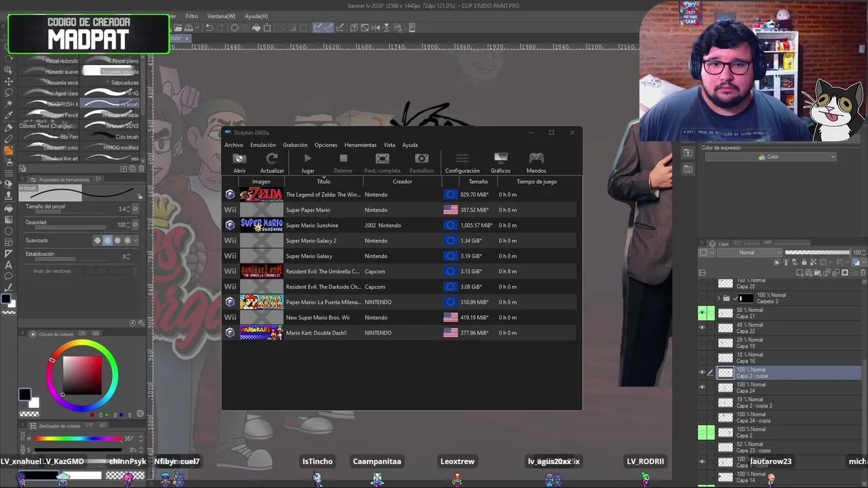Sort Dolphin list by Tamaño column
The width and height of the screenshot is (868, 488).
pos(478,182)
